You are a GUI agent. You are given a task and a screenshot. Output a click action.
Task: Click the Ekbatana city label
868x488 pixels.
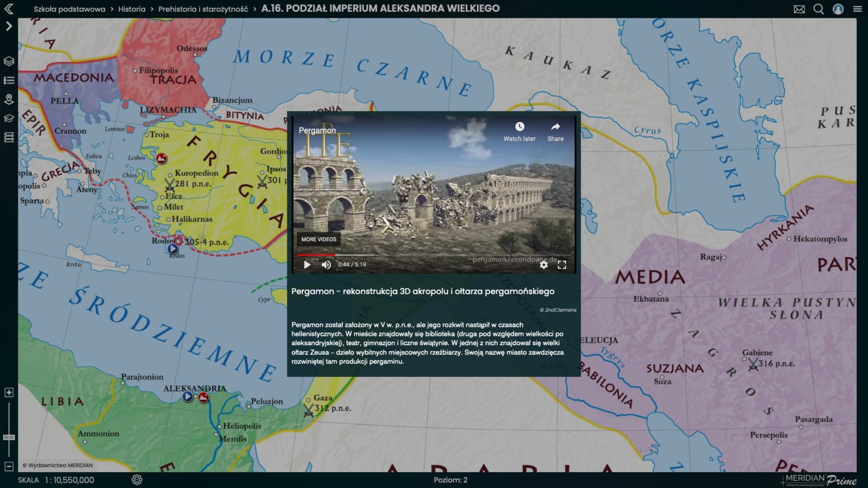(651, 299)
